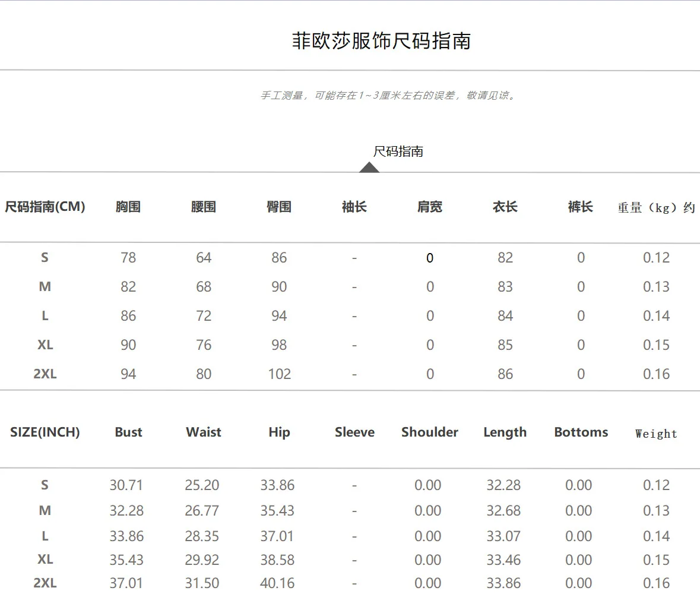Select the 腰围 column header
Viewport: 700px width, 594px height.
click(x=204, y=207)
